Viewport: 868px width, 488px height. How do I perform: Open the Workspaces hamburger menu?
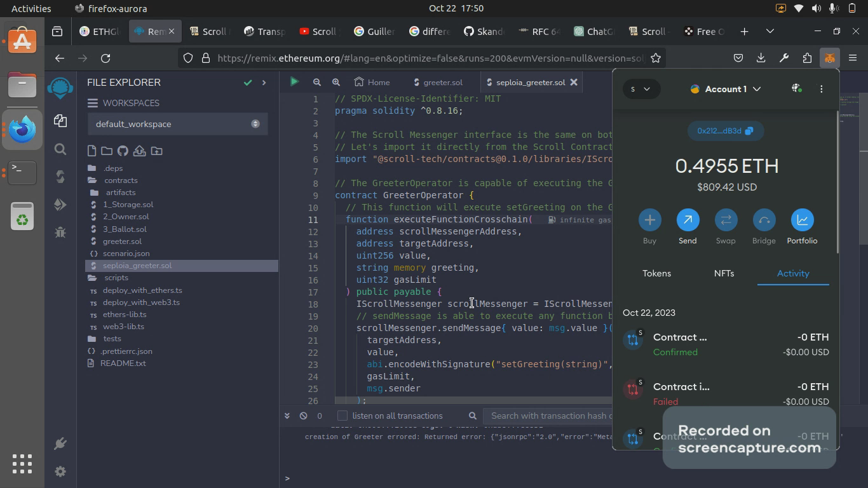coord(93,103)
